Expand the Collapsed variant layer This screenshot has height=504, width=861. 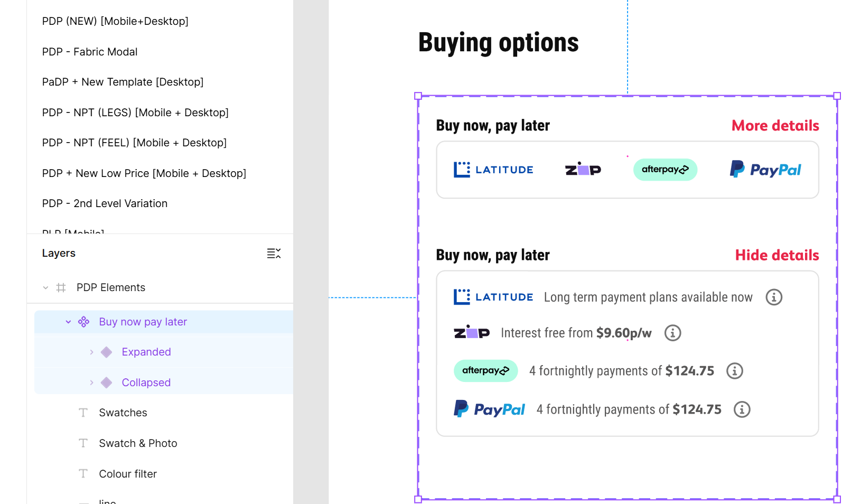[91, 382]
